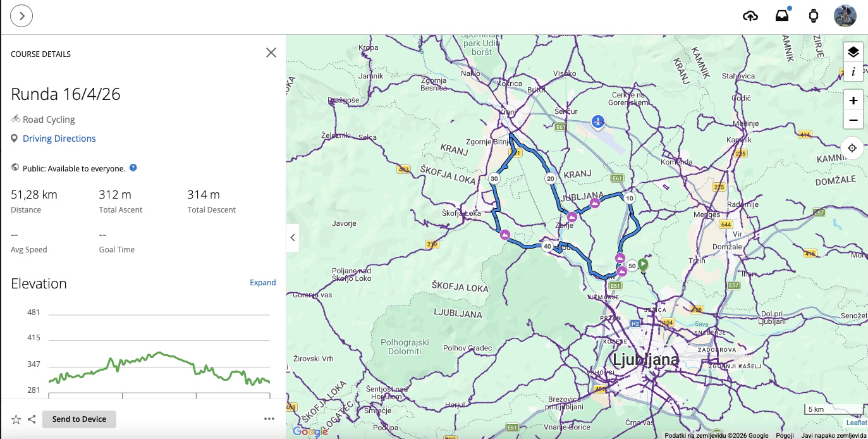The width and height of the screenshot is (868, 439).
Task: Click the map info button
Action: [853, 72]
